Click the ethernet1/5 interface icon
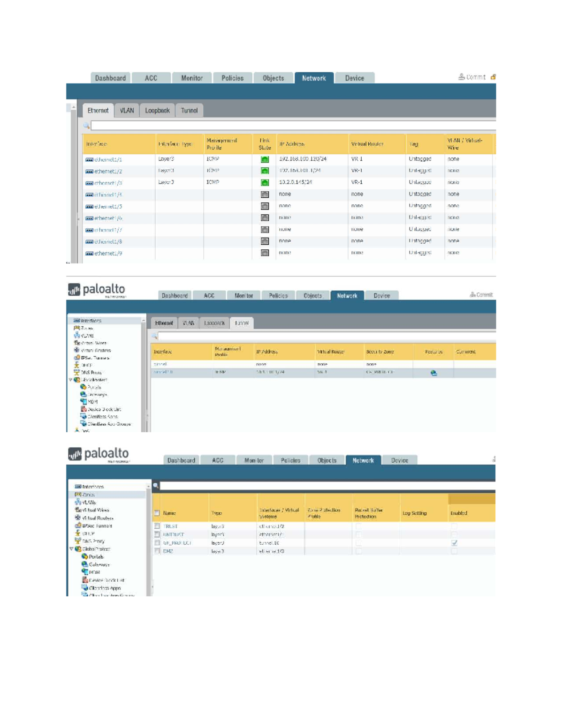Screen dimensions: 563x728 [x=89, y=207]
